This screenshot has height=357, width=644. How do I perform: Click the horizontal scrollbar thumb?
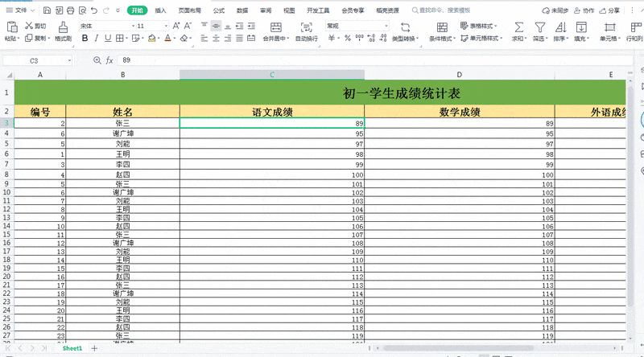click(x=458, y=348)
